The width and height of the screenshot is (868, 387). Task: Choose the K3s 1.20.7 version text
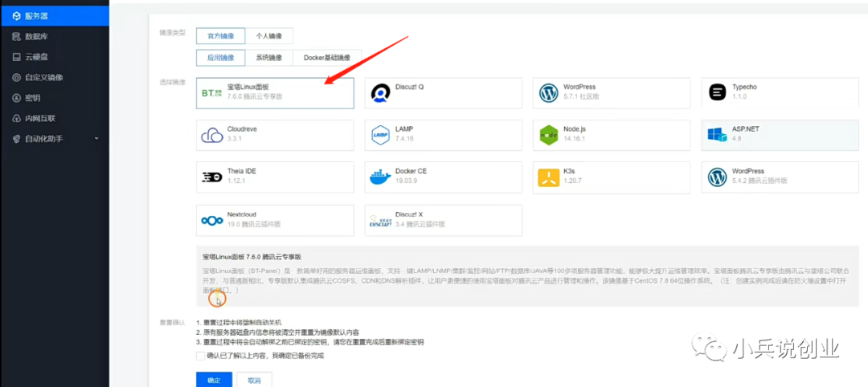573,181
